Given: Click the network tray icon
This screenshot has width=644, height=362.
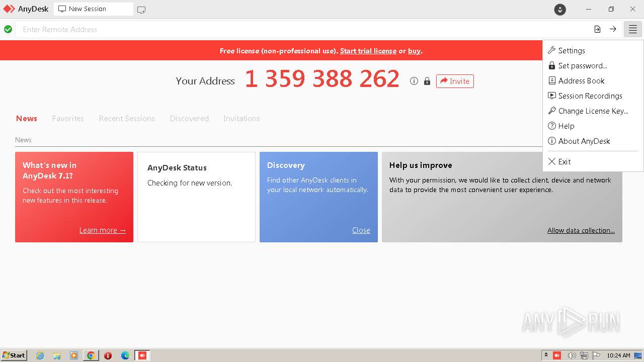Looking at the screenshot, I should click(584, 355).
